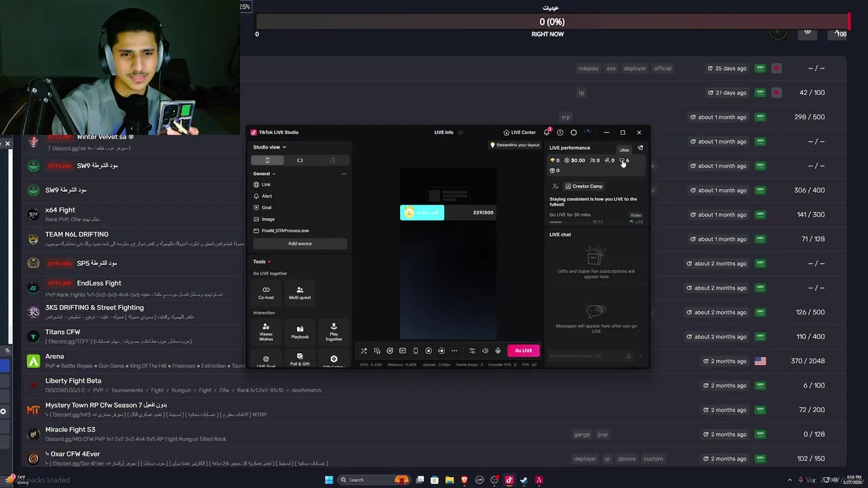This screenshot has width=868, height=488.
Task: Mute the speaker output
Action: click(485, 350)
